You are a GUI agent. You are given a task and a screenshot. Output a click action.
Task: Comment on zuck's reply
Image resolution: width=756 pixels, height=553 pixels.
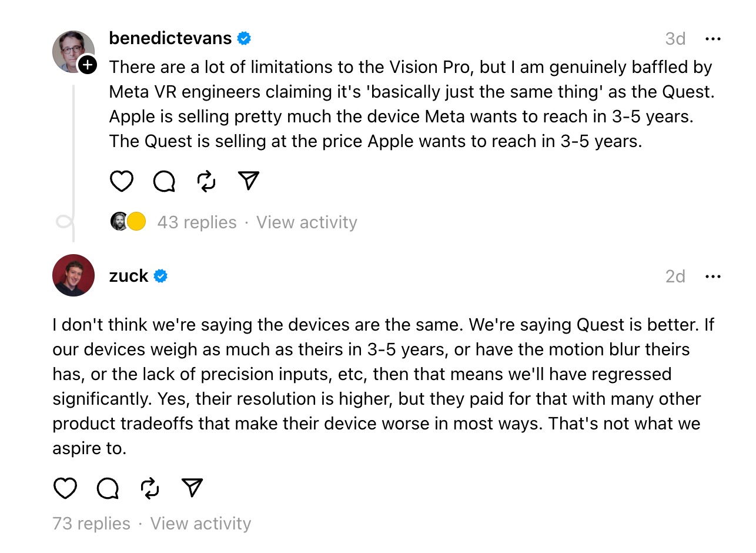pos(108,488)
